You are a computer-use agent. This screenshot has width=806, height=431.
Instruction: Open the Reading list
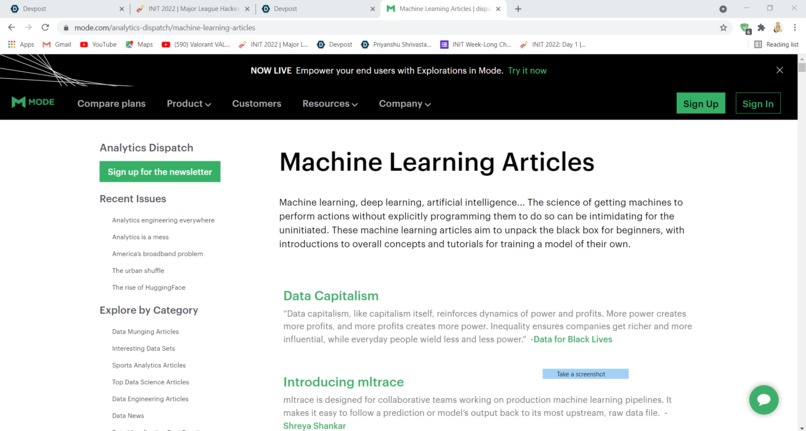pos(776,45)
